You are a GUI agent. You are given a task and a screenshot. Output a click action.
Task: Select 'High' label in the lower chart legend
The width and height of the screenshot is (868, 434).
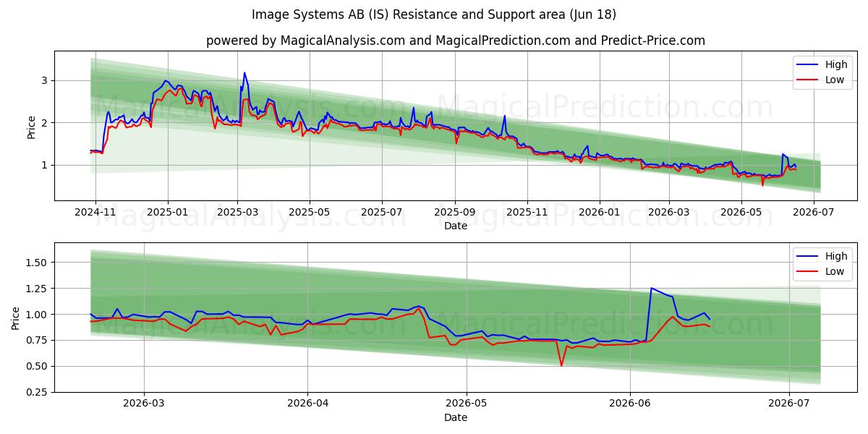coord(836,256)
